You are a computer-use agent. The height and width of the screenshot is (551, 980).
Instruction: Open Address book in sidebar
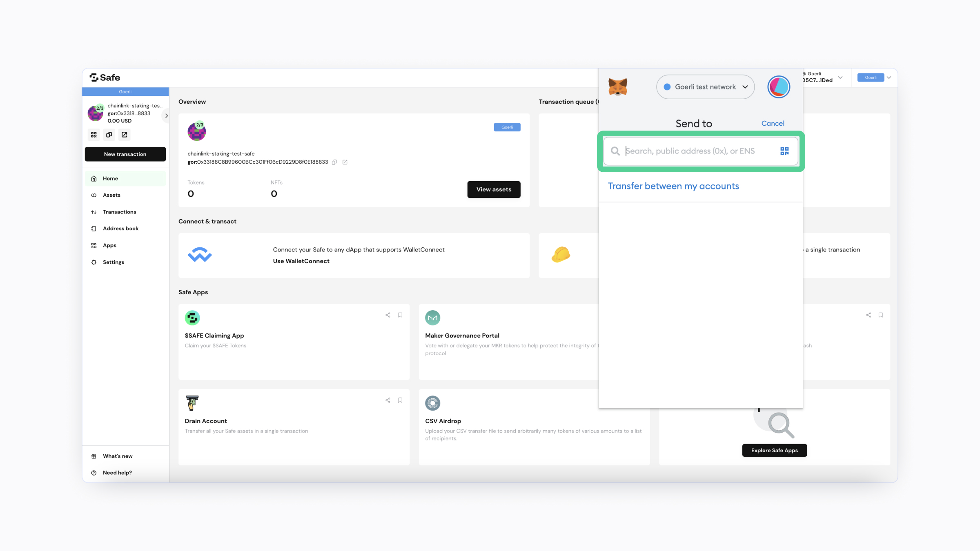click(125, 229)
